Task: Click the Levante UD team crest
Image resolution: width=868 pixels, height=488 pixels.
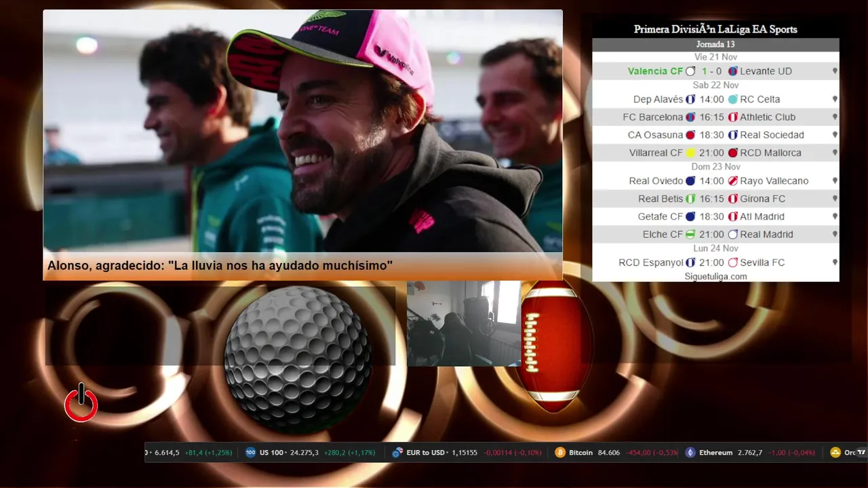Action: pos(733,71)
